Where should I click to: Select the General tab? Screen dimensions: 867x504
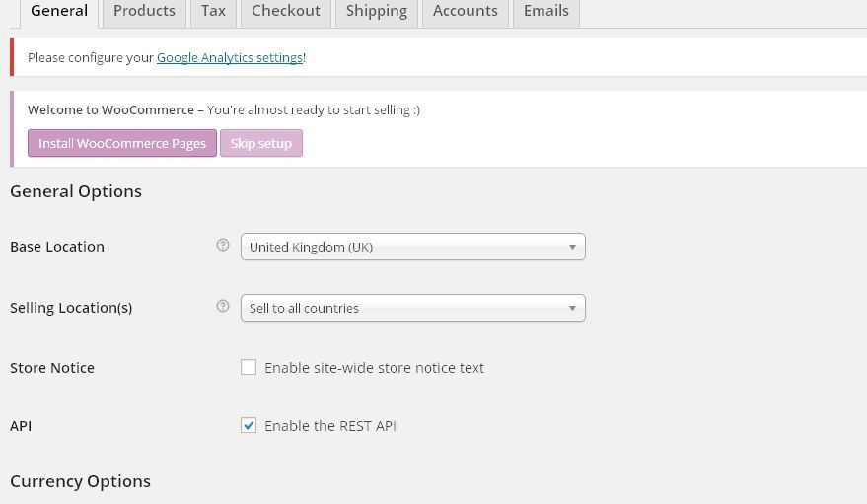(59, 12)
